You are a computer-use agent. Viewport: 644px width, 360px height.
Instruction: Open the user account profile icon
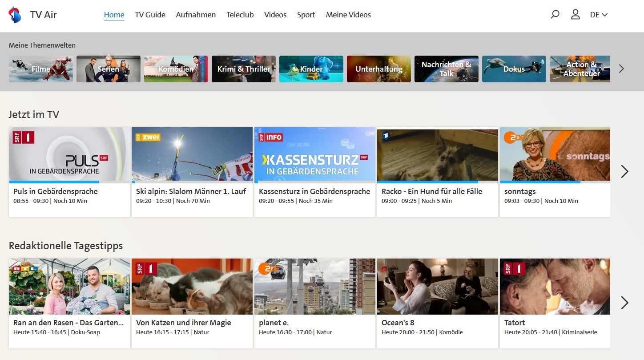pyautogui.click(x=575, y=15)
